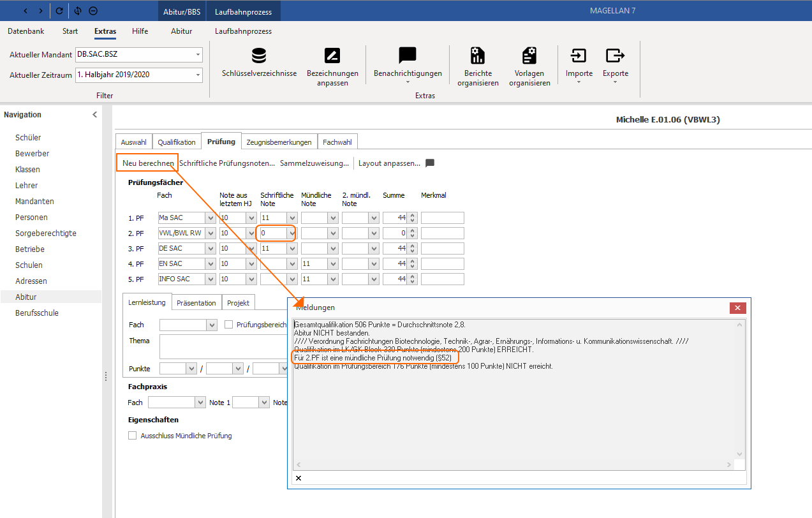
Task: Open the Exporte menu icon
Action: [x=615, y=56]
